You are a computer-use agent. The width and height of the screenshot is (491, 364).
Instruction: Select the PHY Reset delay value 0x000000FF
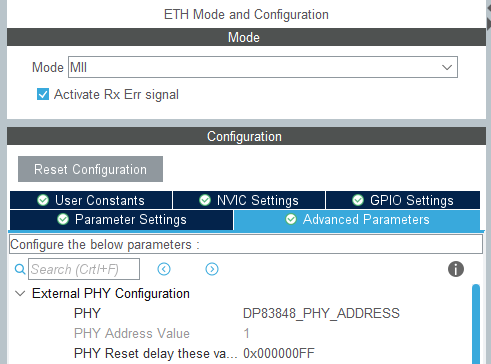[279, 353]
